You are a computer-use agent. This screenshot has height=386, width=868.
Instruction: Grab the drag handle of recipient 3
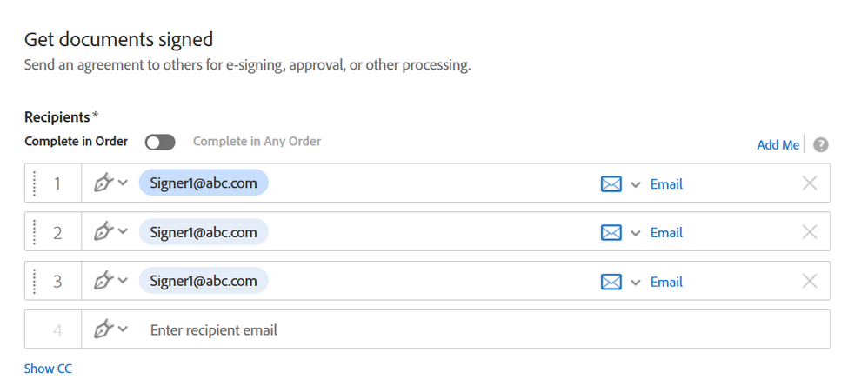[35, 281]
